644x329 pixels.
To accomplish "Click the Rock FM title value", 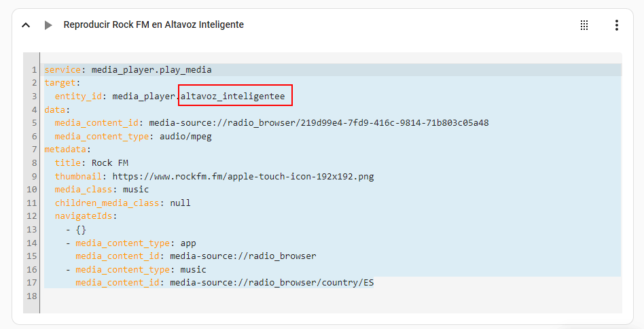I will tap(109, 163).
